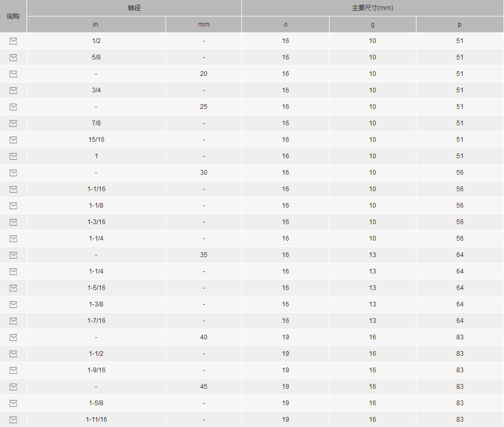This screenshot has width=504, height=427.
Task: Open inquiry envelope for 1-1/2 inch row
Action: point(13,354)
